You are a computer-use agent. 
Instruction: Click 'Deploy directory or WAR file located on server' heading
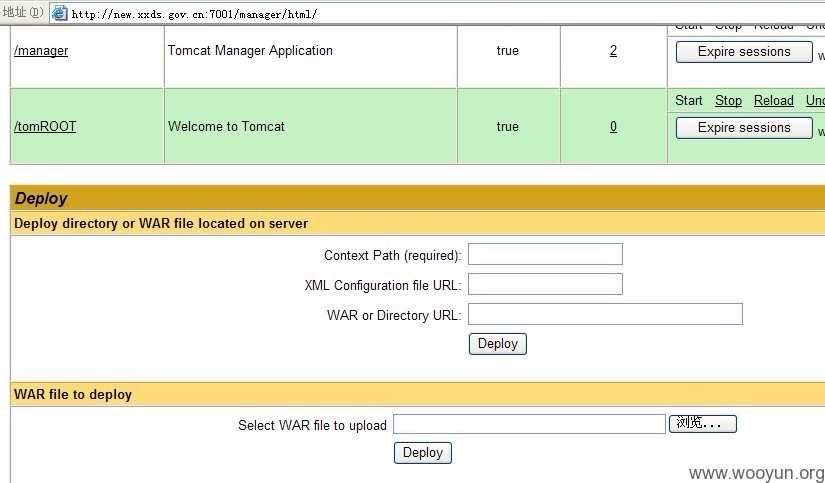coord(161,224)
